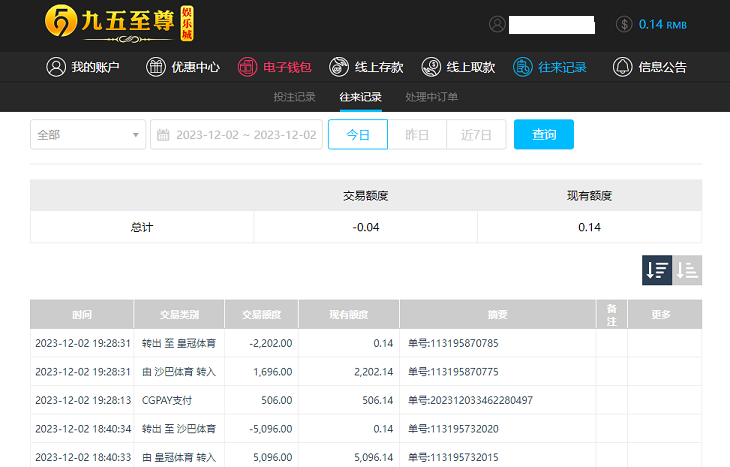730x467 pixels.
Task: Click the 信息公告 bell icon
Action: 623,67
